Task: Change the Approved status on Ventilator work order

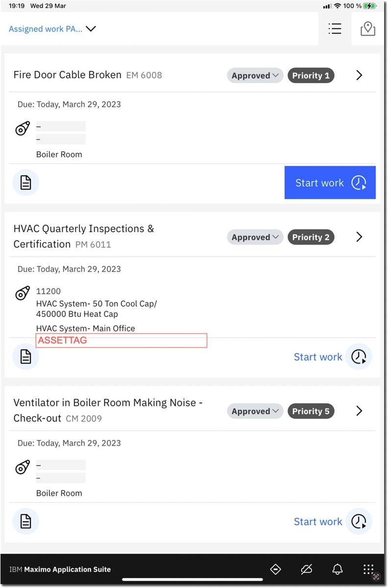Action: (x=255, y=411)
